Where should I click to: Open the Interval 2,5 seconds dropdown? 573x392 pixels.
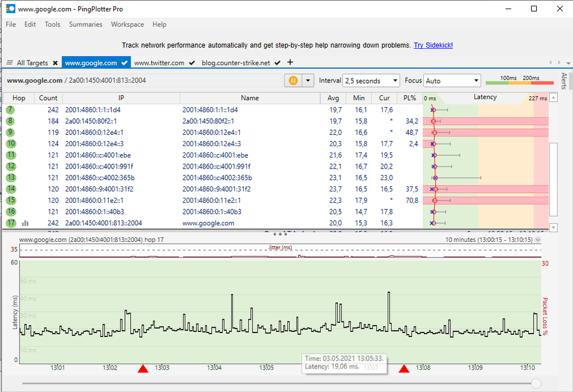pyautogui.click(x=371, y=81)
